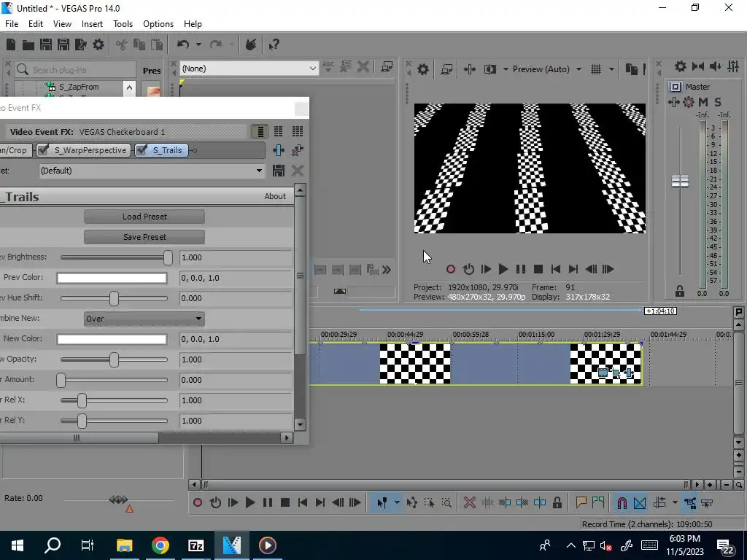The height and width of the screenshot is (560, 747).
Task: Save the preset with floppy icon
Action: (279, 171)
